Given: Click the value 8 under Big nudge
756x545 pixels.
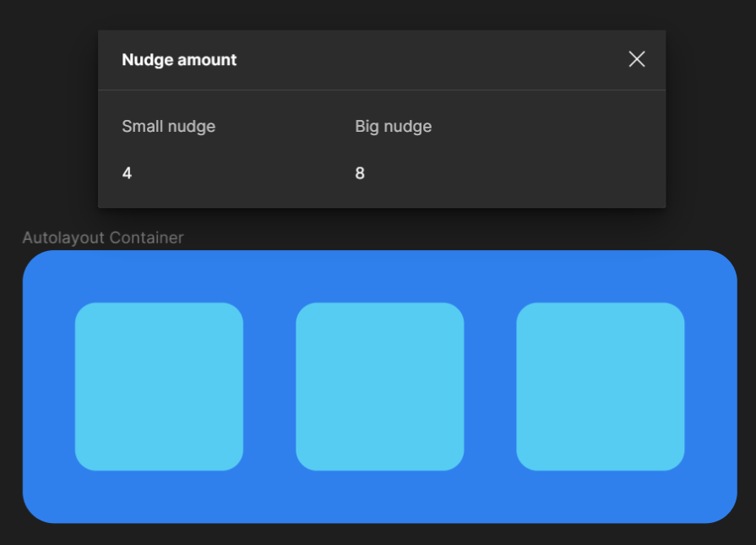Looking at the screenshot, I should click(x=360, y=173).
